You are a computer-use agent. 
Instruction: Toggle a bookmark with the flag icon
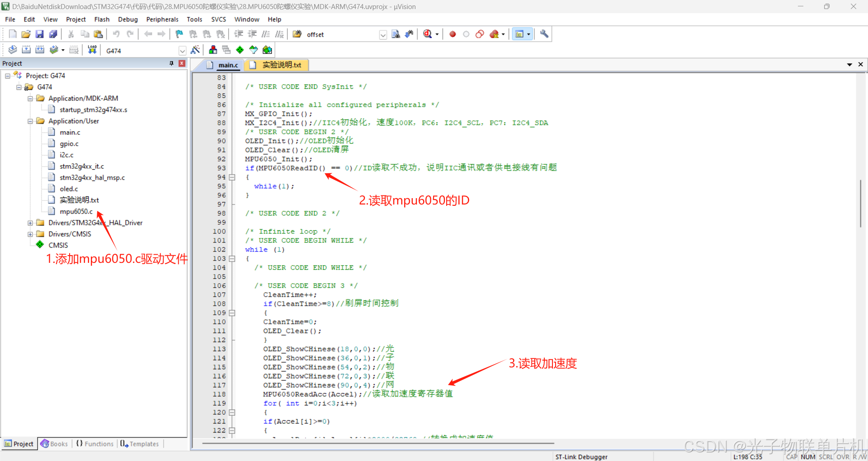[179, 34]
